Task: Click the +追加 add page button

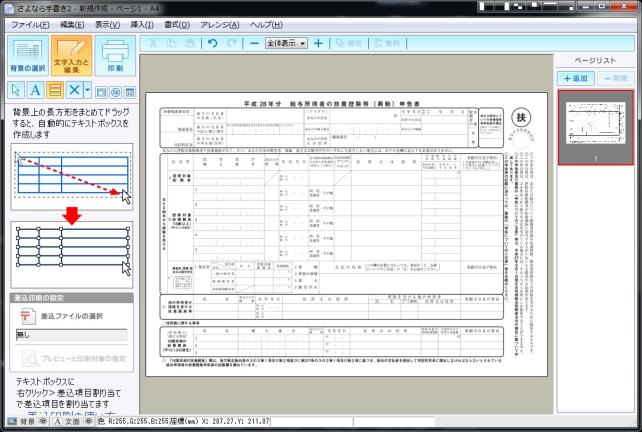Action: [576, 78]
